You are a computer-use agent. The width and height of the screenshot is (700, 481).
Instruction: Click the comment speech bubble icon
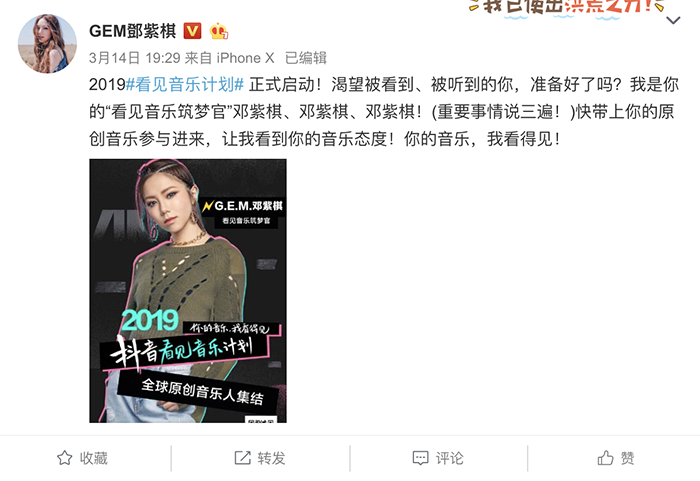421,458
